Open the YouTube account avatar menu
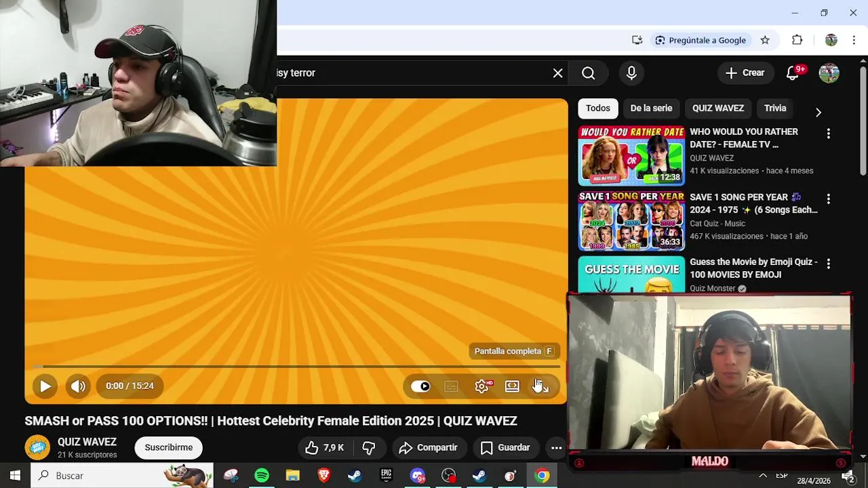 [x=829, y=73]
